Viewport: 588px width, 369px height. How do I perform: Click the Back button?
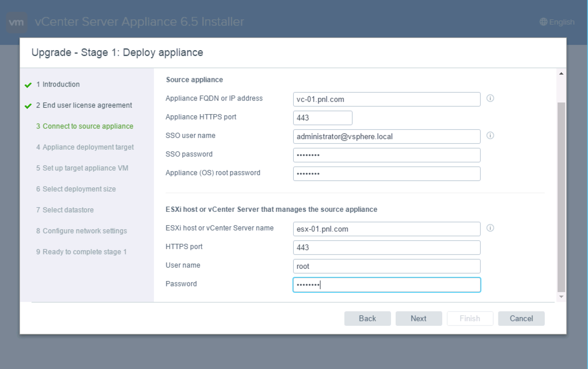(x=368, y=318)
